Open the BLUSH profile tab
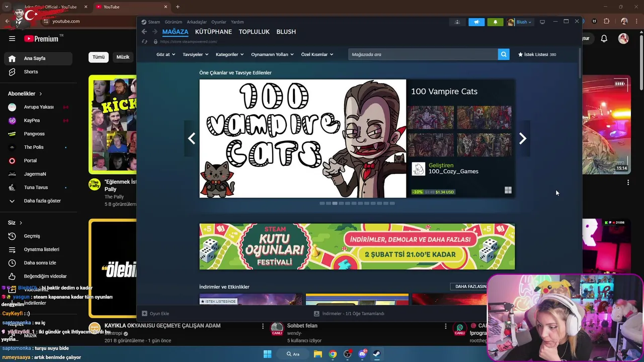This screenshot has height=362, width=644. [286, 32]
